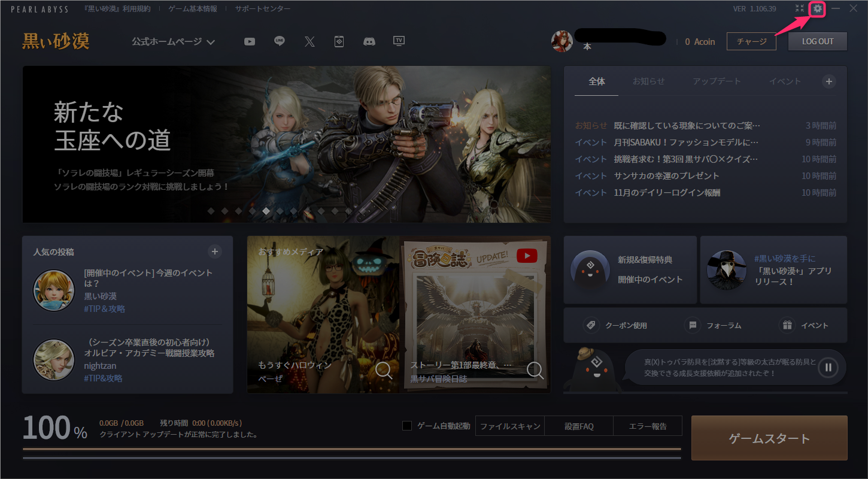Viewport: 868px width, 479px height.
Task: Open the イベント news tab
Action: (785, 81)
